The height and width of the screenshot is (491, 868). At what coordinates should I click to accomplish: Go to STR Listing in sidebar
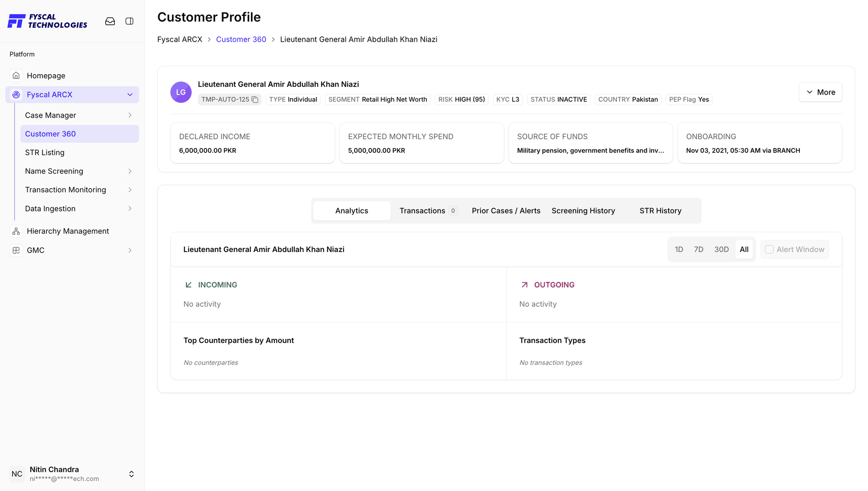[x=80, y=153]
